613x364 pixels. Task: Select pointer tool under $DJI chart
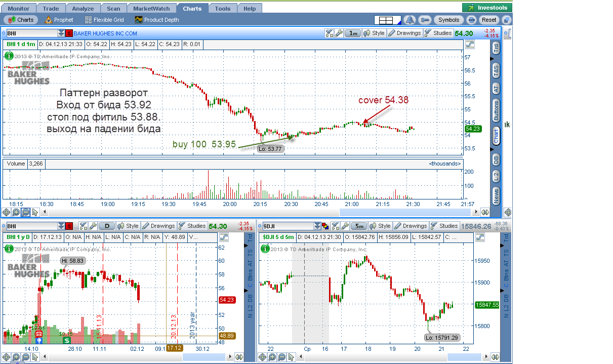click(x=291, y=357)
